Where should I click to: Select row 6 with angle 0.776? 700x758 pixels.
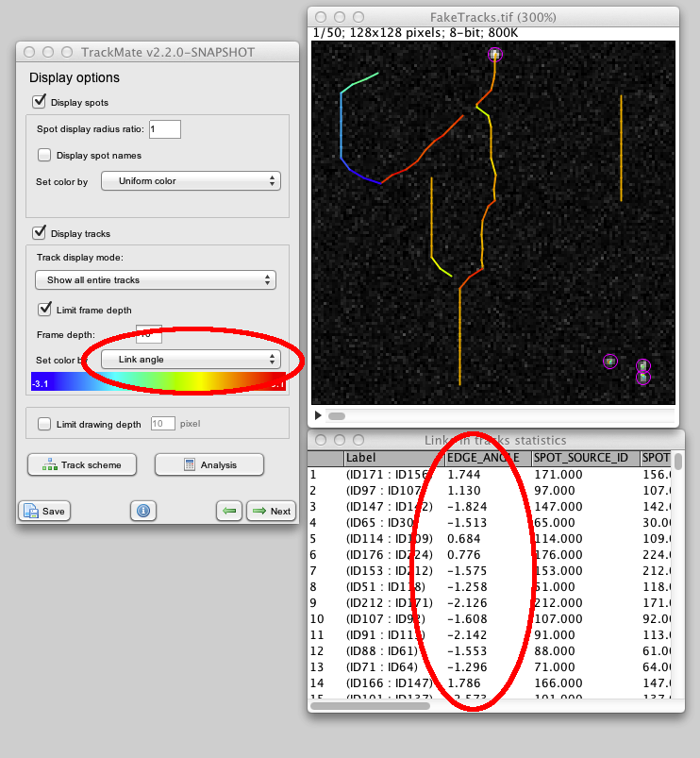pyautogui.click(x=489, y=554)
